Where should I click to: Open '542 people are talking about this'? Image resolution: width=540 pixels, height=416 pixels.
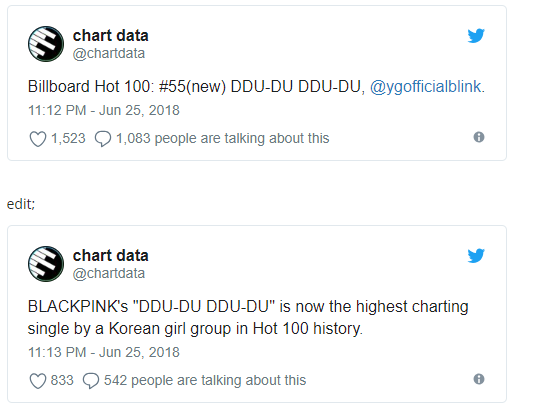[x=205, y=381]
